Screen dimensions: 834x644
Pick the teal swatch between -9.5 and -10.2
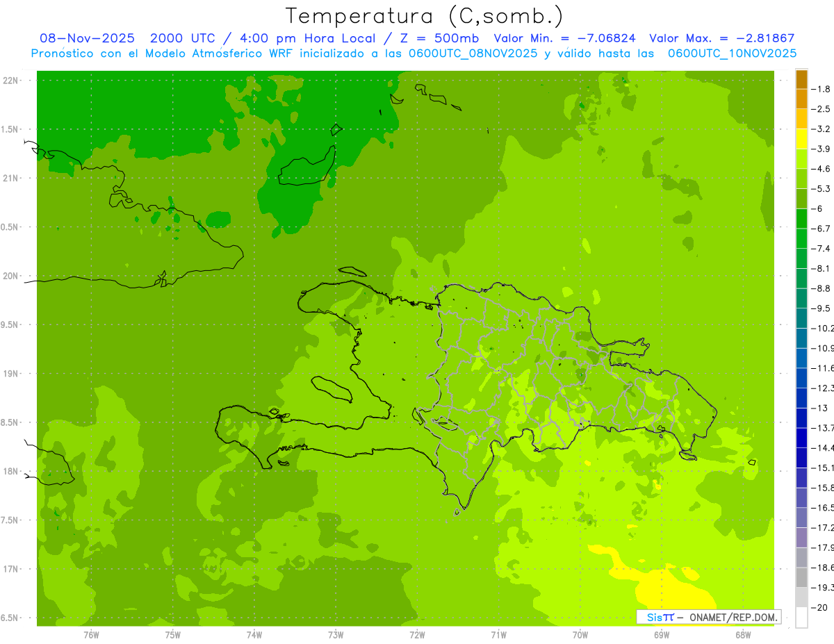click(x=801, y=318)
